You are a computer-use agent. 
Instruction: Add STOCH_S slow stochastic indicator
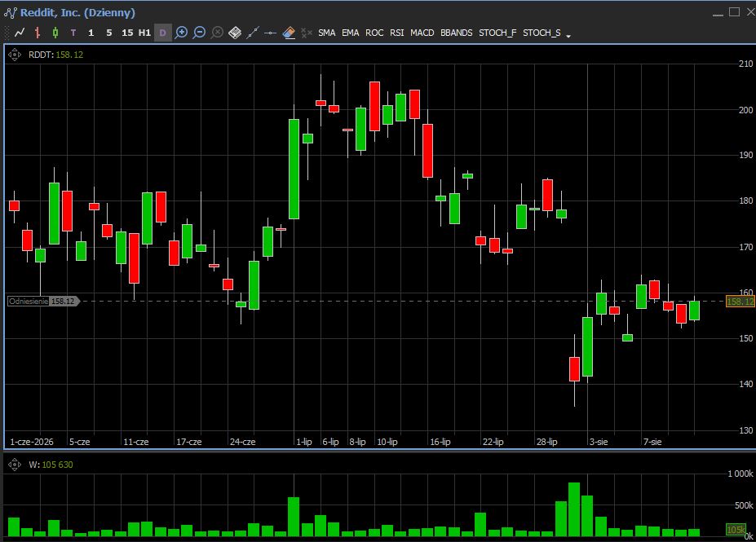[542, 33]
